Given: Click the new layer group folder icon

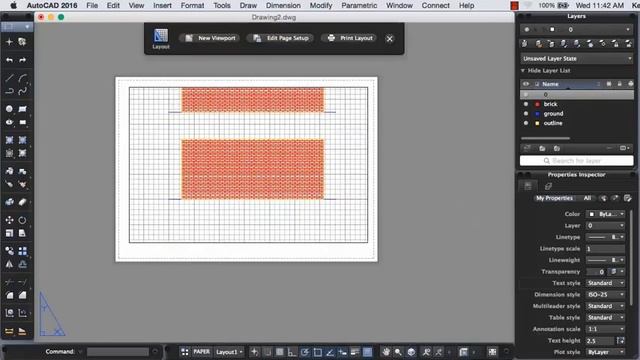Looking at the screenshot, I should click(542, 148).
